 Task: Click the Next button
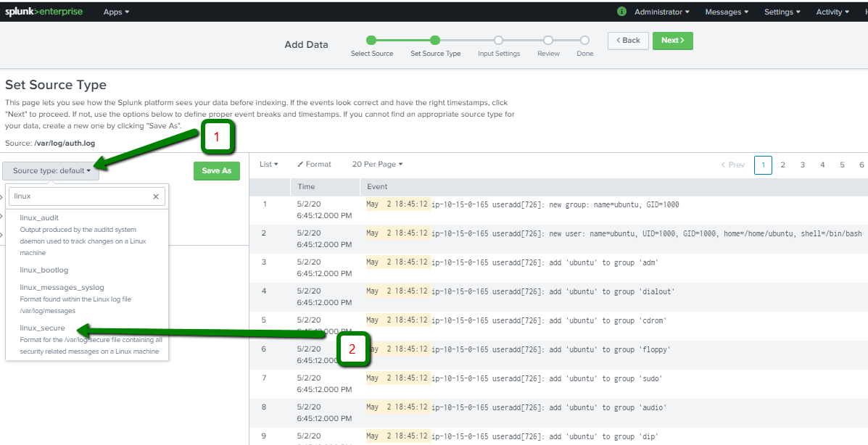671,41
